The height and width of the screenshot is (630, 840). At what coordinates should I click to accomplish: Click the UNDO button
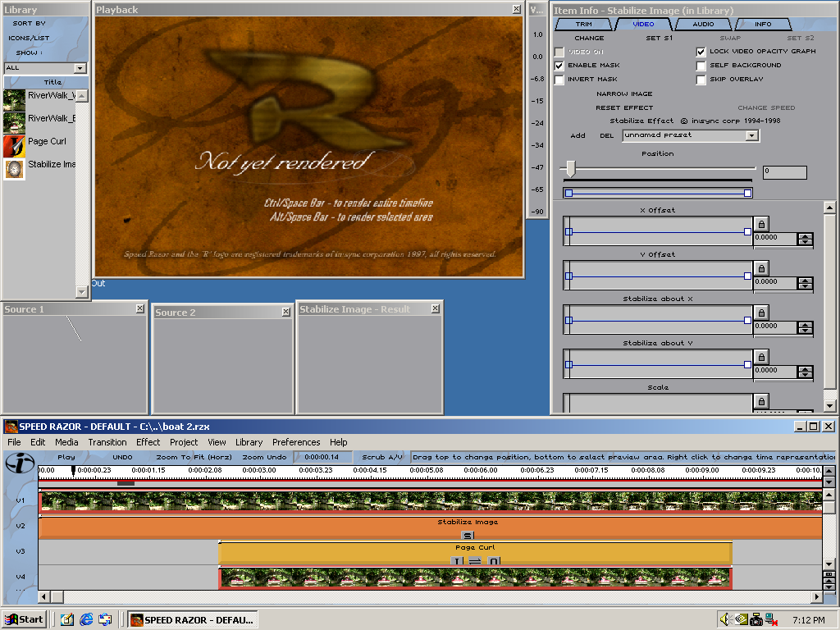(x=122, y=457)
